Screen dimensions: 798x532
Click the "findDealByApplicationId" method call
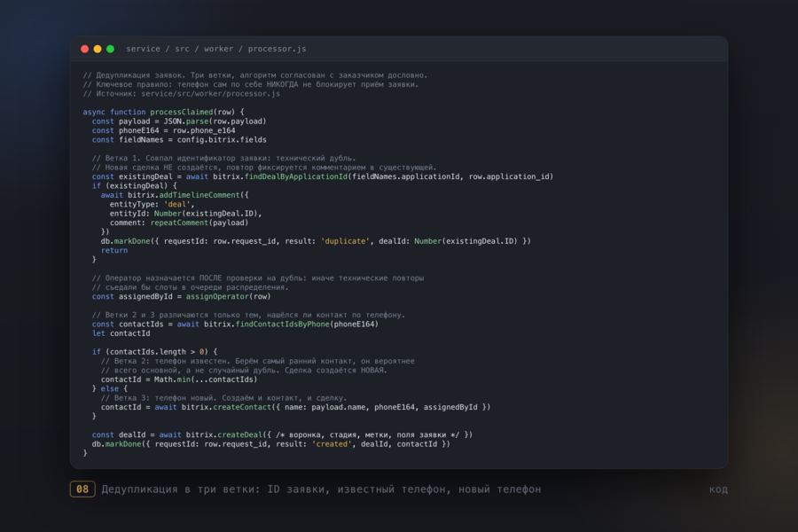pyautogui.click(x=296, y=176)
